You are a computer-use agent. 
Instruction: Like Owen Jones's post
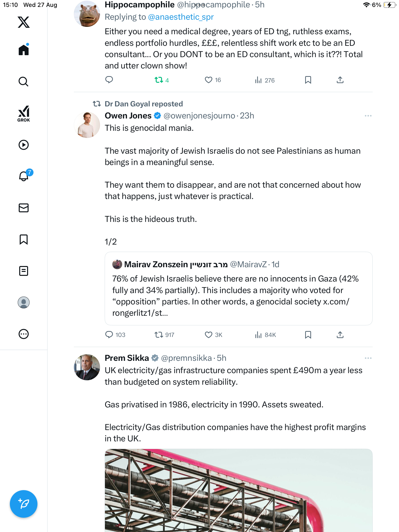209,335
